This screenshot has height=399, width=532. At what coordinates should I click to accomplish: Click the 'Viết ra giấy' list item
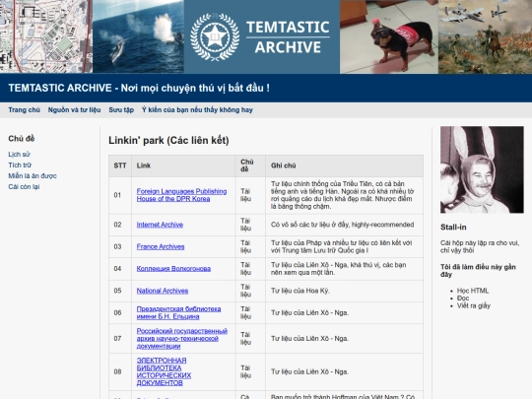473,305
